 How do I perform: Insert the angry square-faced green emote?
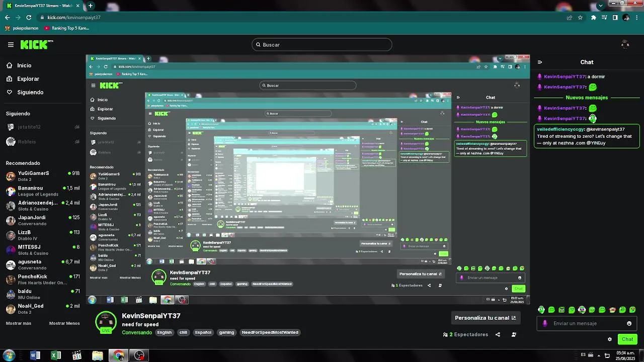click(x=561, y=310)
